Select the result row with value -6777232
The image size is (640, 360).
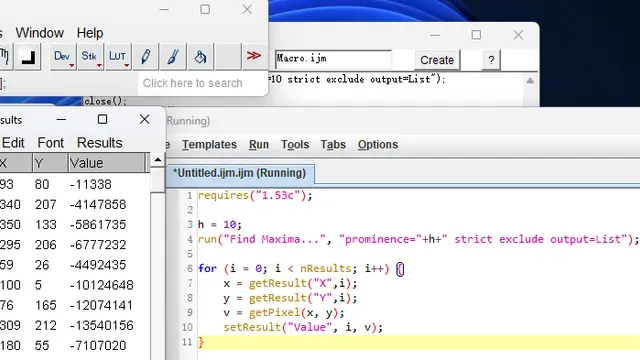click(75, 245)
